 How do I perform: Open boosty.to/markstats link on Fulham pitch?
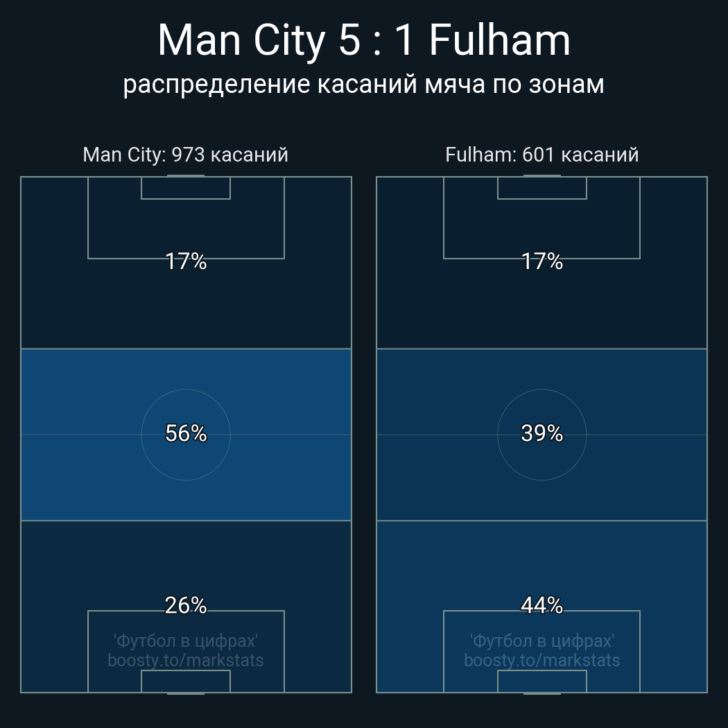click(x=541, y=660)
